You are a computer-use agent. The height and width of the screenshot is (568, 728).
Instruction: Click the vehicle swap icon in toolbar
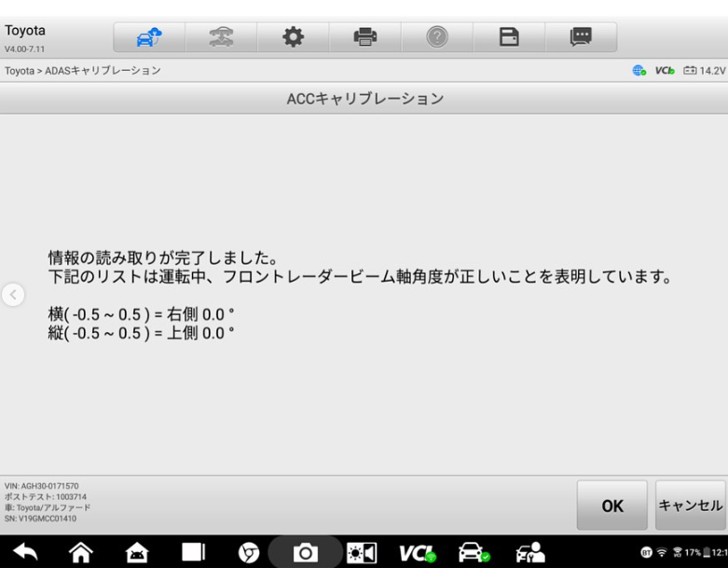pyautogui.click(x=221, y=37)
